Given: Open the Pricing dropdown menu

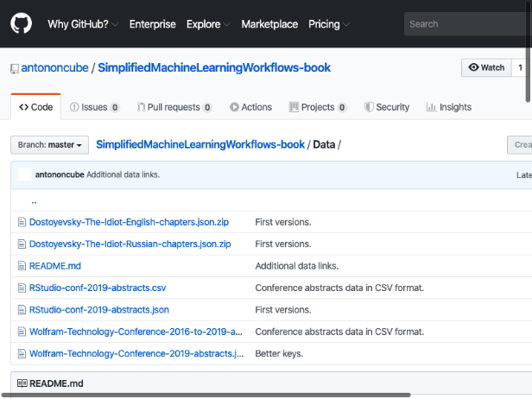Looking at the screenshot, I should [328, 24].
